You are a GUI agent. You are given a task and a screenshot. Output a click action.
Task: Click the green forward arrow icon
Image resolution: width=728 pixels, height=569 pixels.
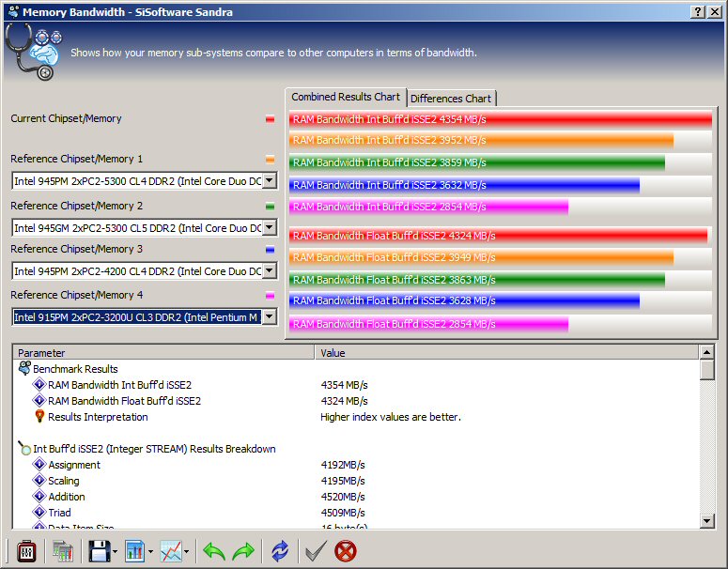click(x=243, y=551)
